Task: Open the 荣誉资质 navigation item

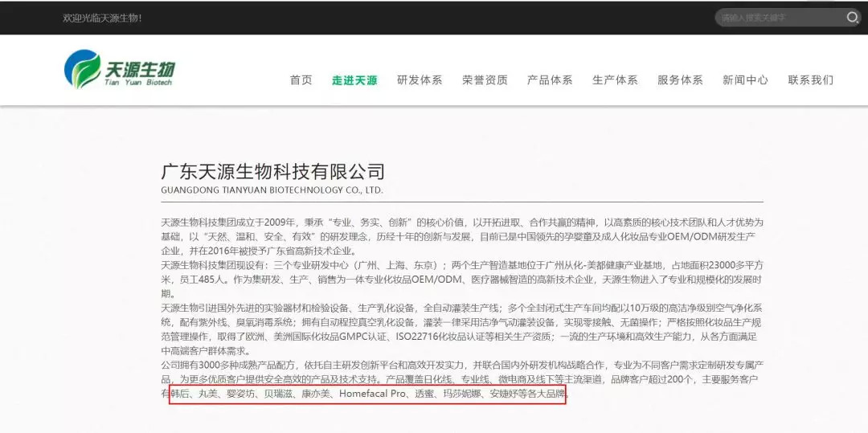Action: (x=485, y=80)
